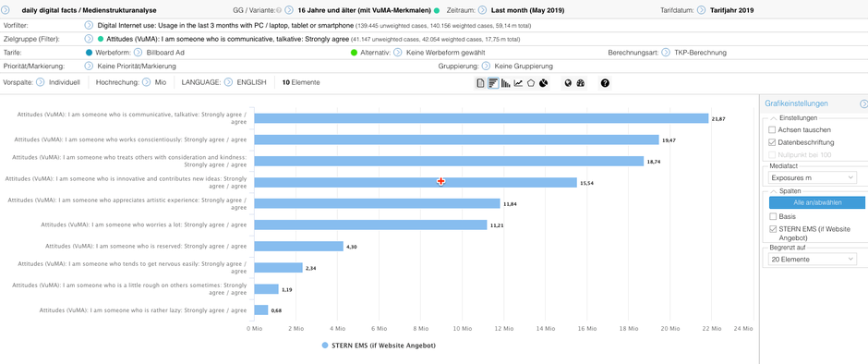Choose the pentagon radar chart icon

[531, 83]
